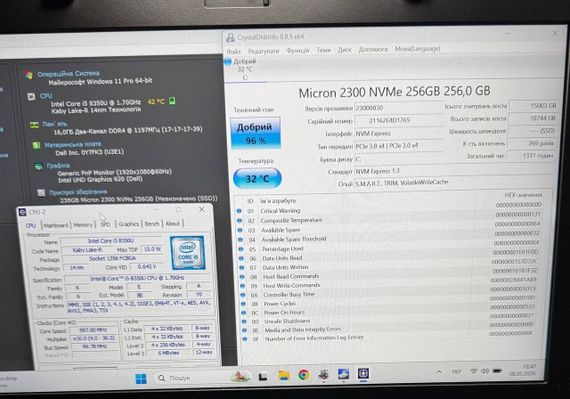Viewport: 570px width, 399px height.
Task: Click the Max TDP 15.0 W value in CPU-Z
Action: (152, 249)
